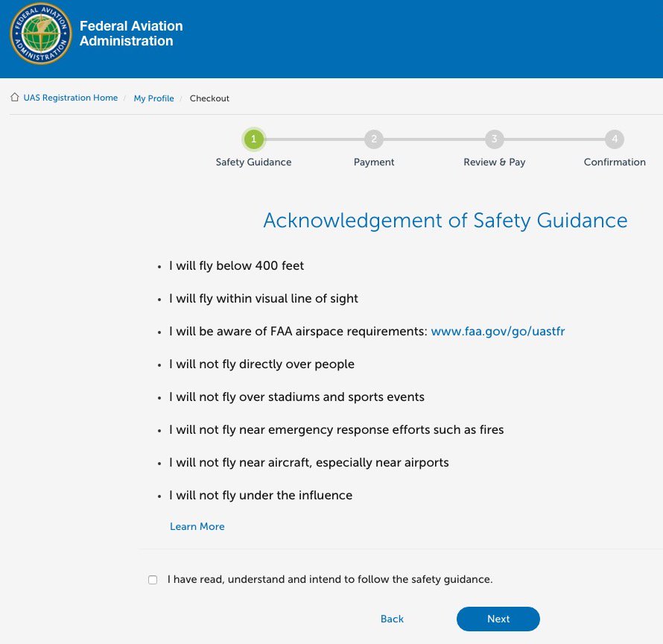Select step 3 Review & Pay circle
663x644 pixels.
pyautogui.click(x=495, y=139)
